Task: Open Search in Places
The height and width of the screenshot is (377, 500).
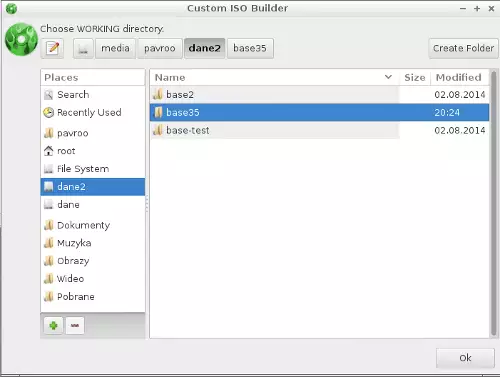Action: click(93, 95)
